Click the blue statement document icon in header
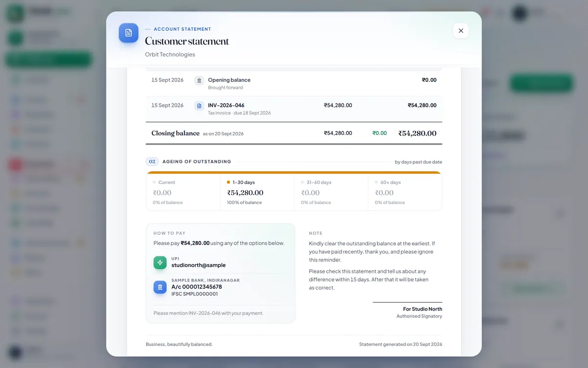Viewport: 588px width, 368px height. (128, 33)
